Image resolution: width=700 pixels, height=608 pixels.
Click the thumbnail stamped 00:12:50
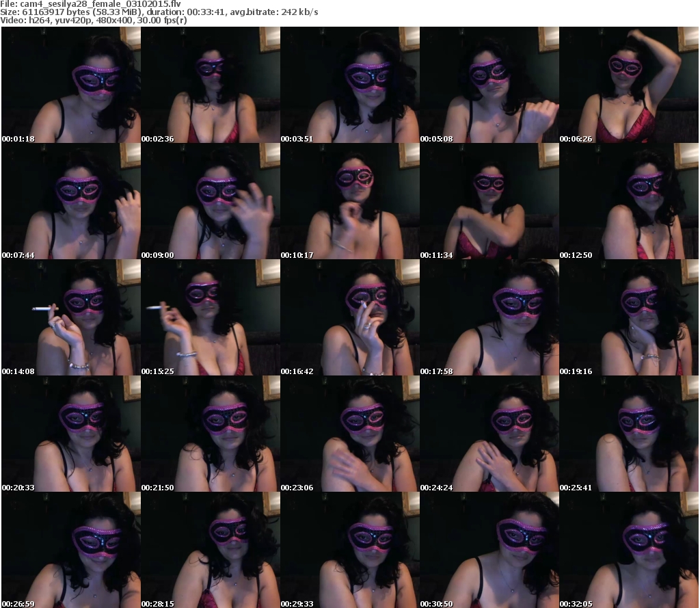coord(629,201)
